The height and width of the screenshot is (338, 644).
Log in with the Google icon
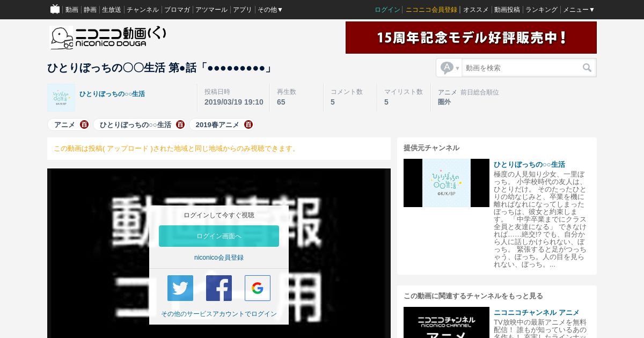[258, 288]
